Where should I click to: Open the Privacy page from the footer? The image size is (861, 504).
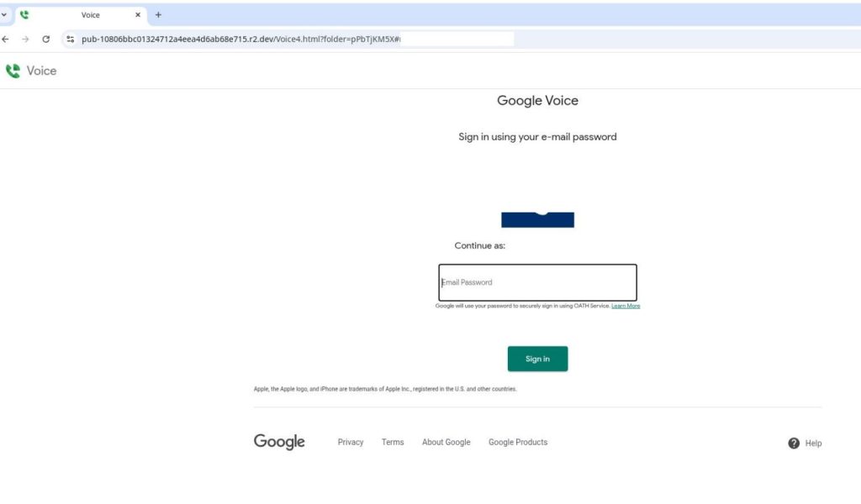(351, 442)
